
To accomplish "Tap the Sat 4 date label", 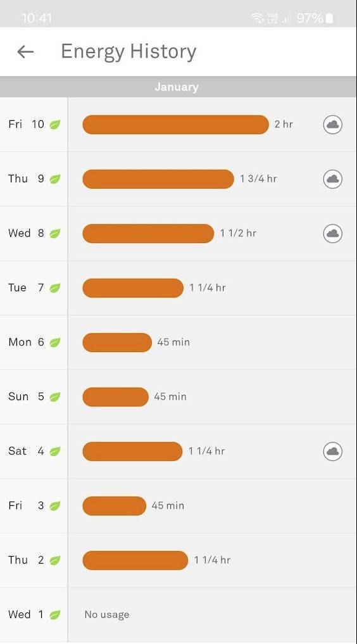I will point(26,451).
